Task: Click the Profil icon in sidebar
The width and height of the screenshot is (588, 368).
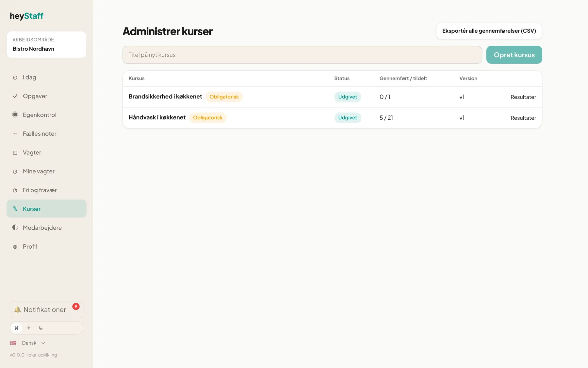Action: 15,247
